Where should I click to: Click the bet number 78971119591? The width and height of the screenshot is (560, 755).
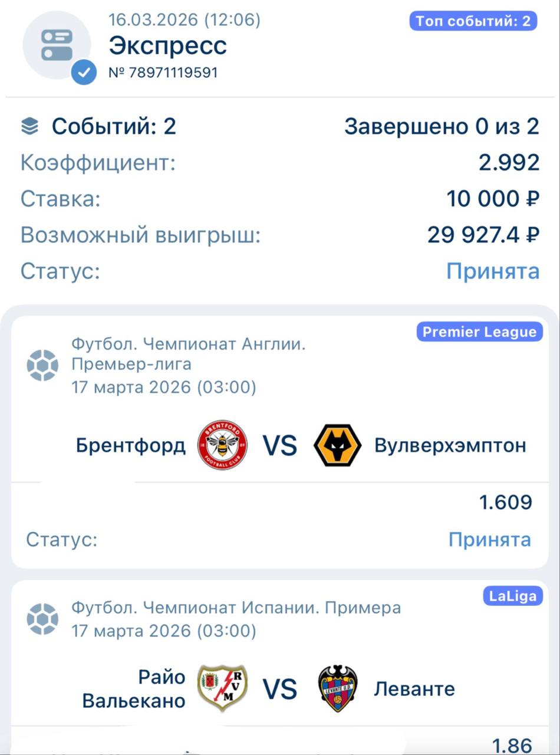[x=163, y=73]
